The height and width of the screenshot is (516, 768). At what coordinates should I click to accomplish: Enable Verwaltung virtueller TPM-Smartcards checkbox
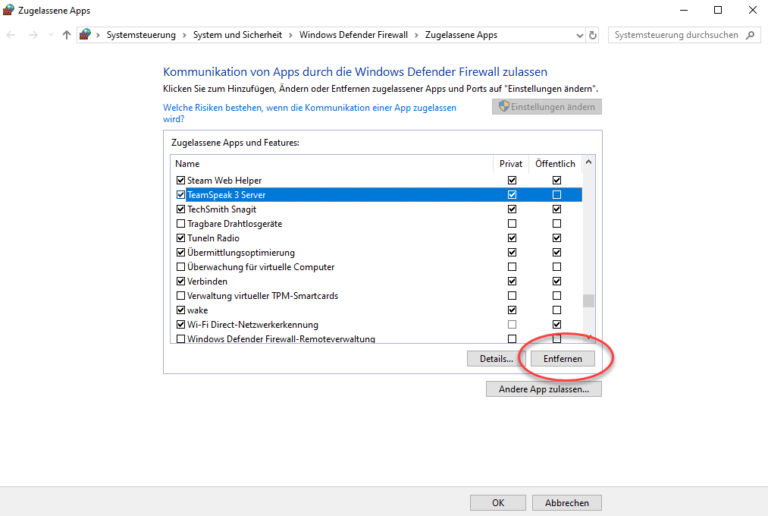coord(181,296)
